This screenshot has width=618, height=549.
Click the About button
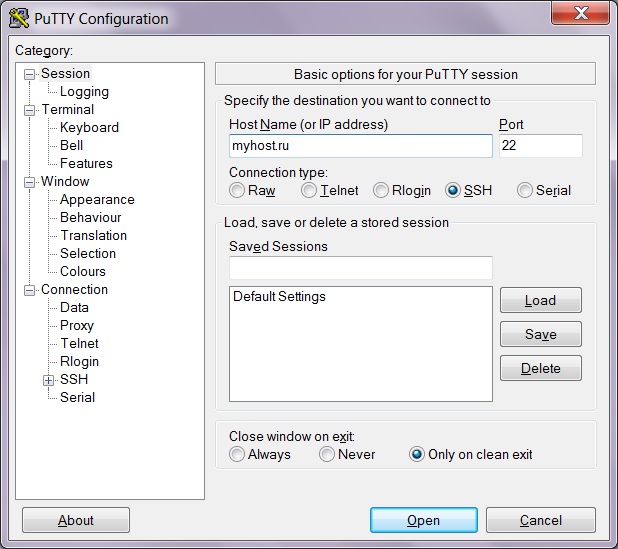pos(76,520)
